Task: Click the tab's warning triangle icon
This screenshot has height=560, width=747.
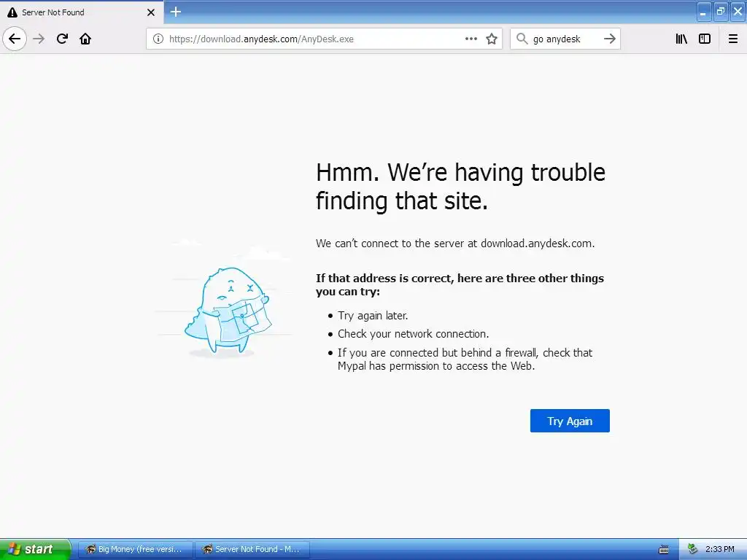Action: 12,12
